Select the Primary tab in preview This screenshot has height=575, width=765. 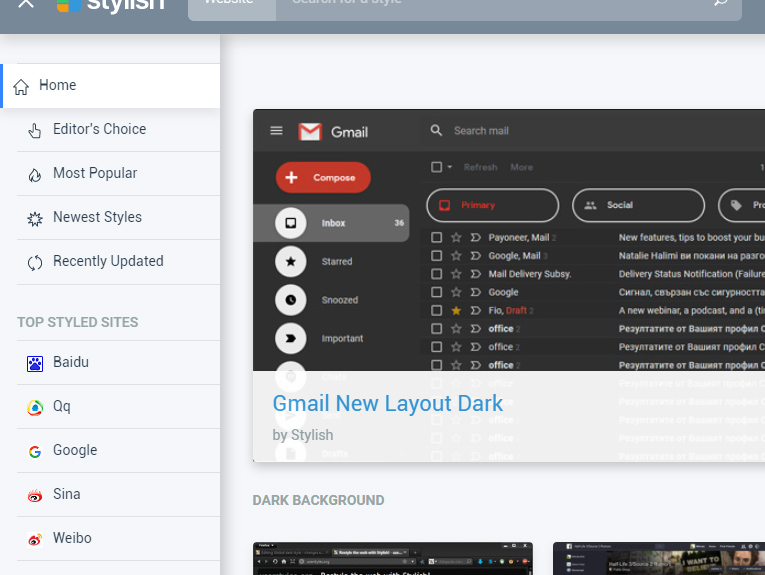point(493,205)
